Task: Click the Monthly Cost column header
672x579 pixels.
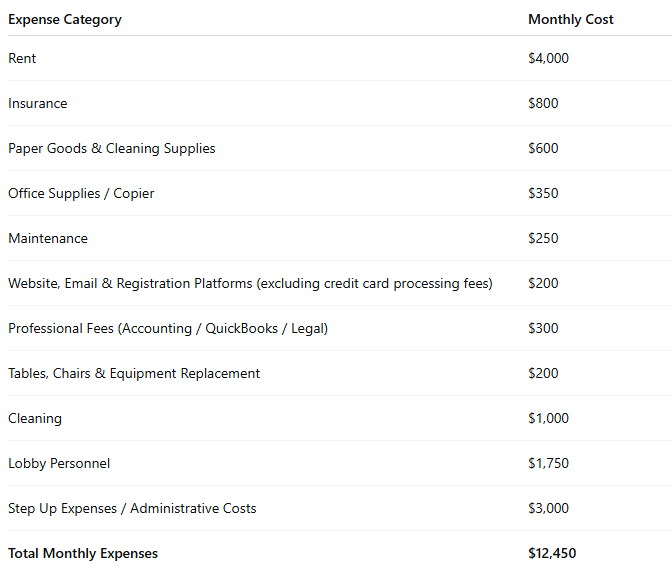Action: tap(570, 19)
